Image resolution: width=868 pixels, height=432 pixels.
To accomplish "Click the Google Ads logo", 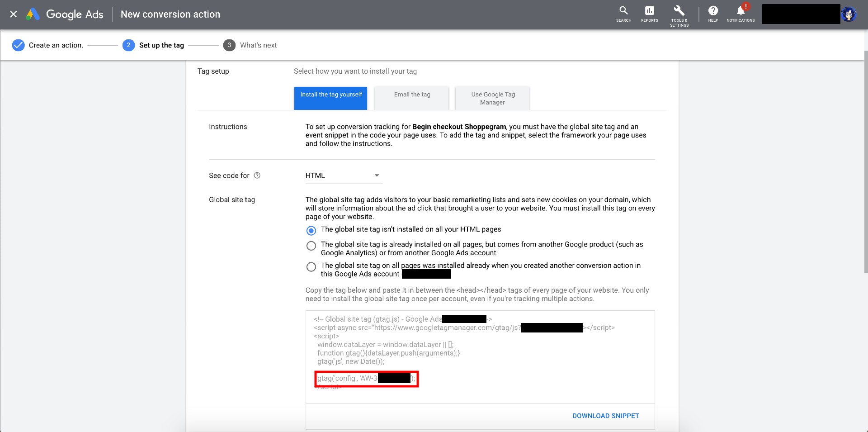I will [65, 14].
